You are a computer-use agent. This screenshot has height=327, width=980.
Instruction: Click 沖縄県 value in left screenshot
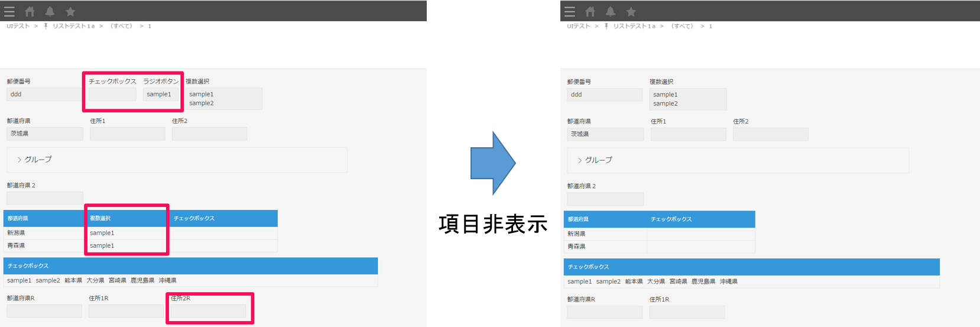coord(167,280)
